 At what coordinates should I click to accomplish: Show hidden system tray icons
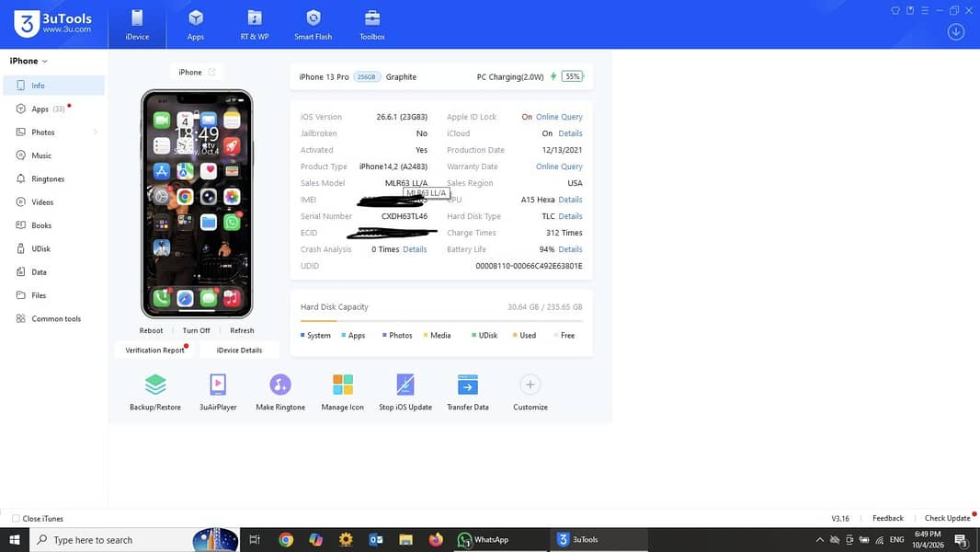tap(819, 539)
